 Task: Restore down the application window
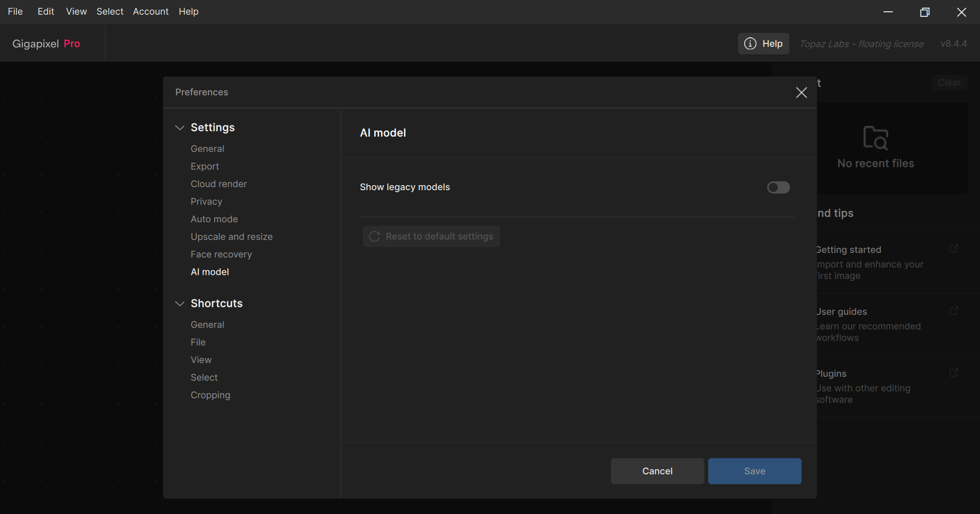[x=924, y=12]
